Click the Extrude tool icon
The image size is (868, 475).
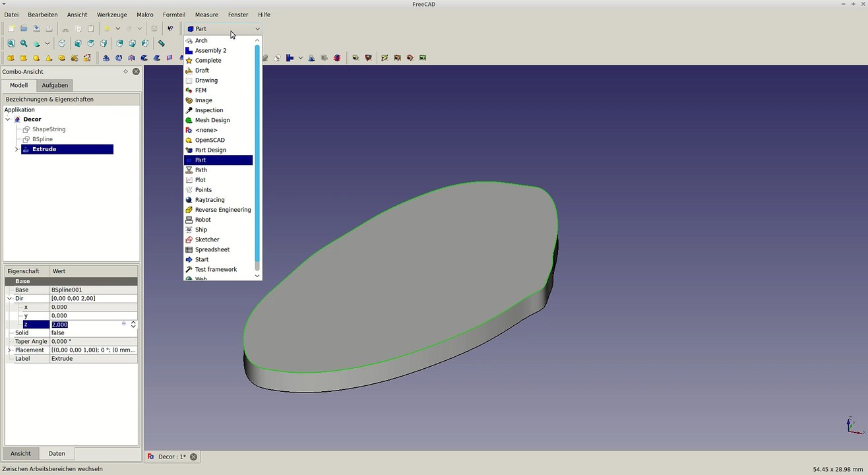(x=106, y=58)
